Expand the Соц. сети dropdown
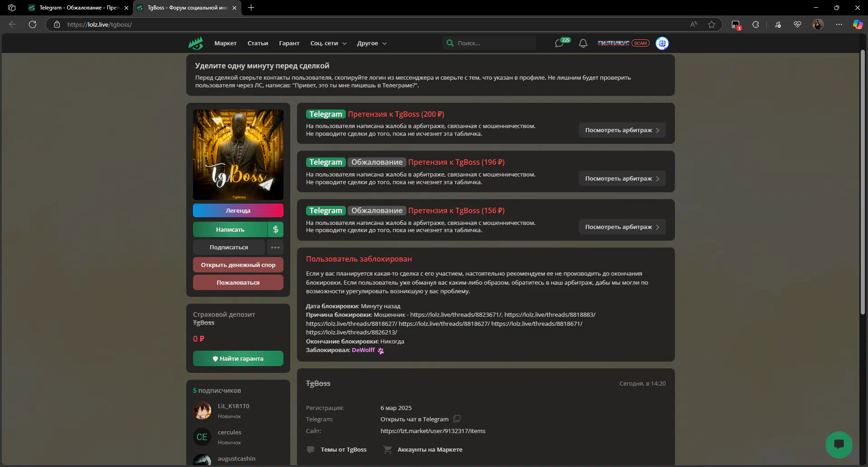868x467 pixels. [x=329, y=43]
